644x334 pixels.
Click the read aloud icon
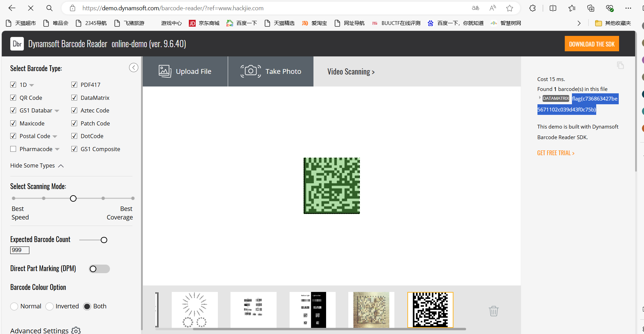[x=492, y=8]
